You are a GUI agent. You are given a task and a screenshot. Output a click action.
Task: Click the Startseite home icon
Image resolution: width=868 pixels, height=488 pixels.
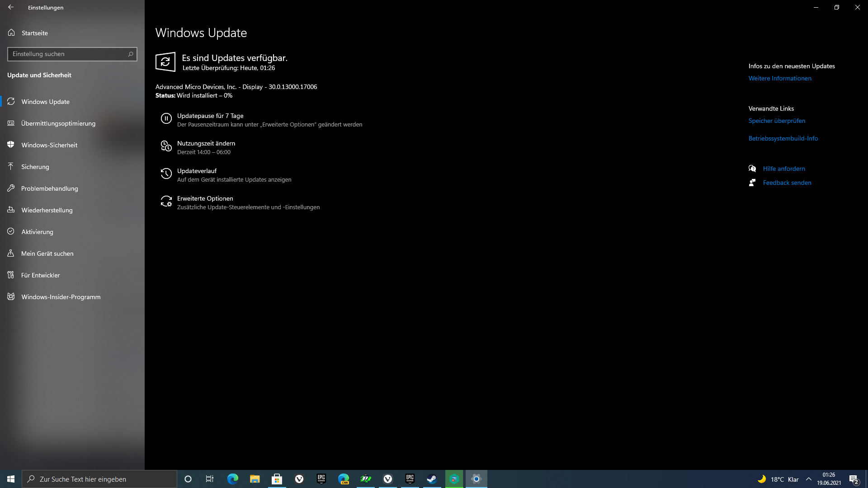(11, 33)
